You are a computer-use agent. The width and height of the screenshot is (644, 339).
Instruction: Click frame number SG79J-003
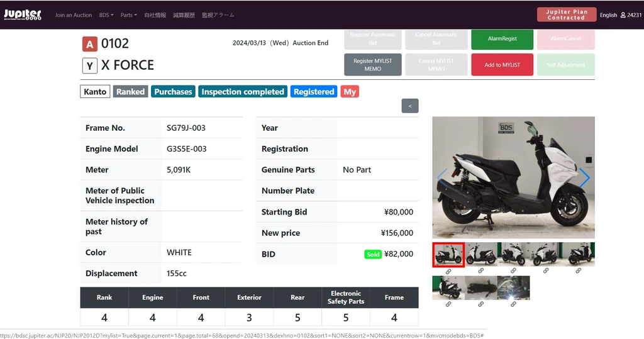point(186,128)
